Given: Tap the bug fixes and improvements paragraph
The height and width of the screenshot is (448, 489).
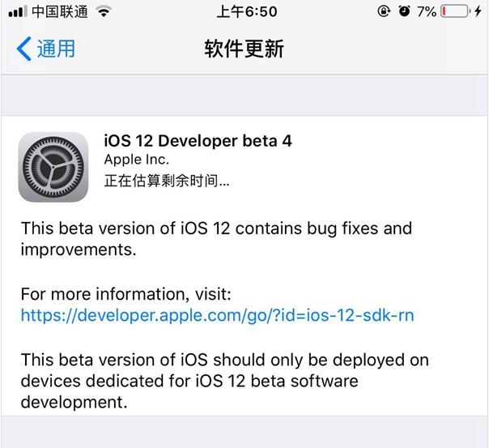Looking at the screenshot, I should coord(216,239).
